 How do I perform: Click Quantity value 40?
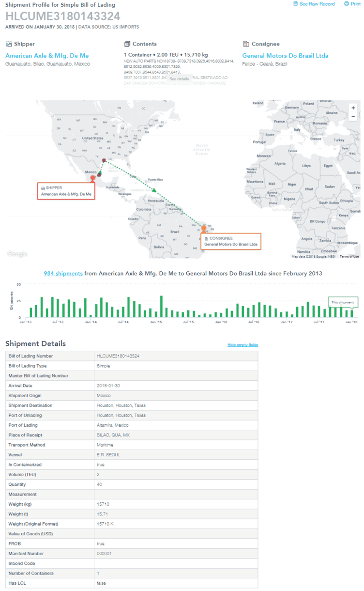99,484
